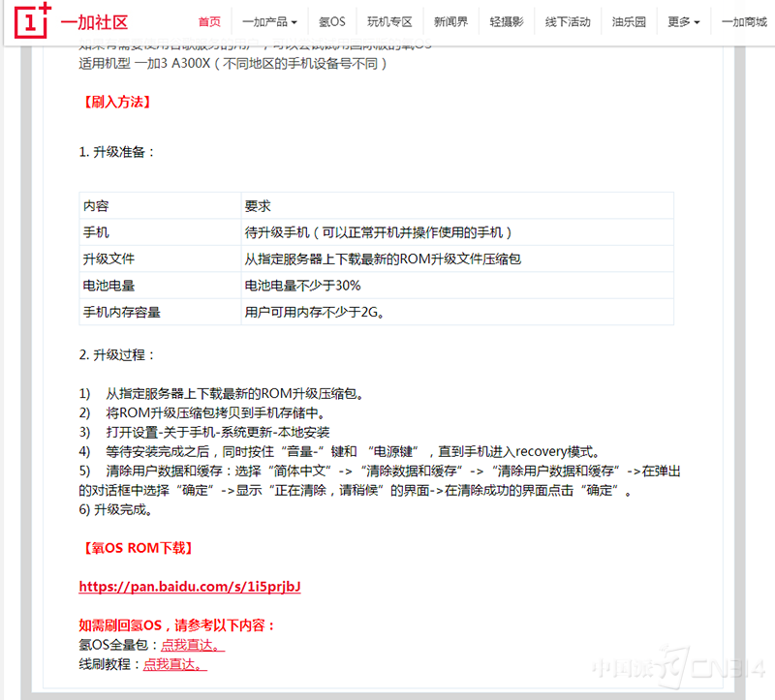Screen dimensions: 775x700
Task: Click the 内容 table header cell
Action: [160, 206]
